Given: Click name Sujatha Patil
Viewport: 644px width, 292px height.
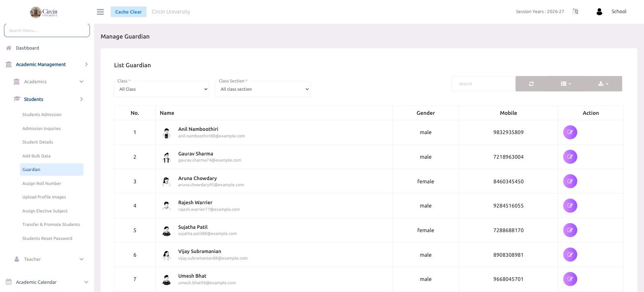Looking at the screenshot, I should click(193, 227).
